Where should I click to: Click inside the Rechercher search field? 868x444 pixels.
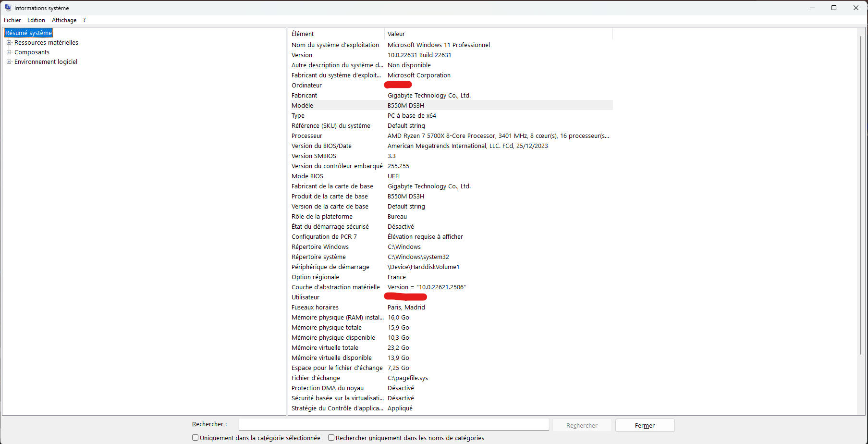click(393, 424)
